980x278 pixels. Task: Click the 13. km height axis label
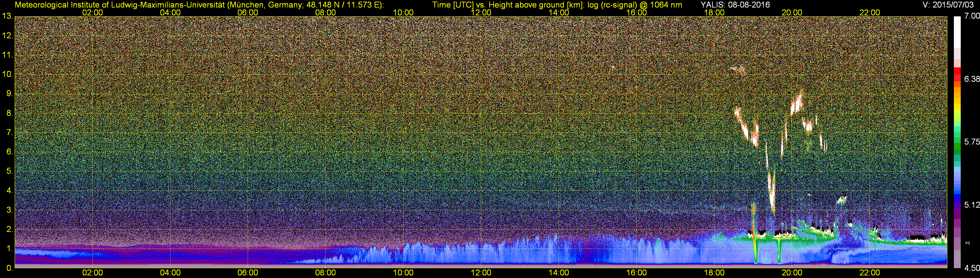7,16
